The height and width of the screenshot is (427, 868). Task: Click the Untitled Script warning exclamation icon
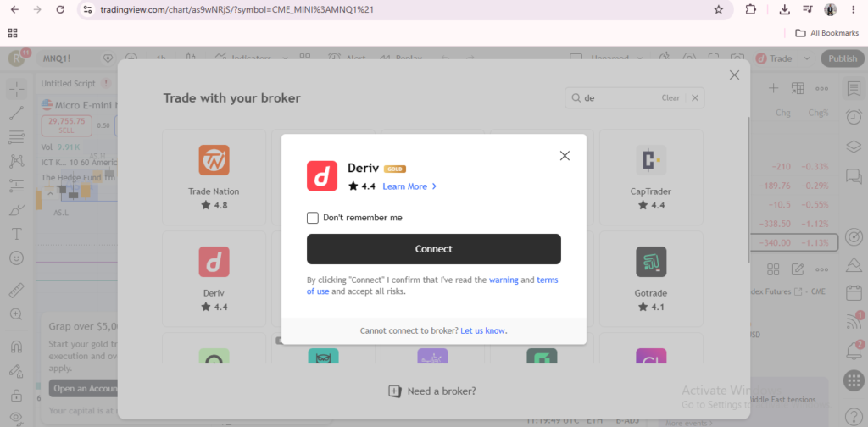click(x=106, y=84)
